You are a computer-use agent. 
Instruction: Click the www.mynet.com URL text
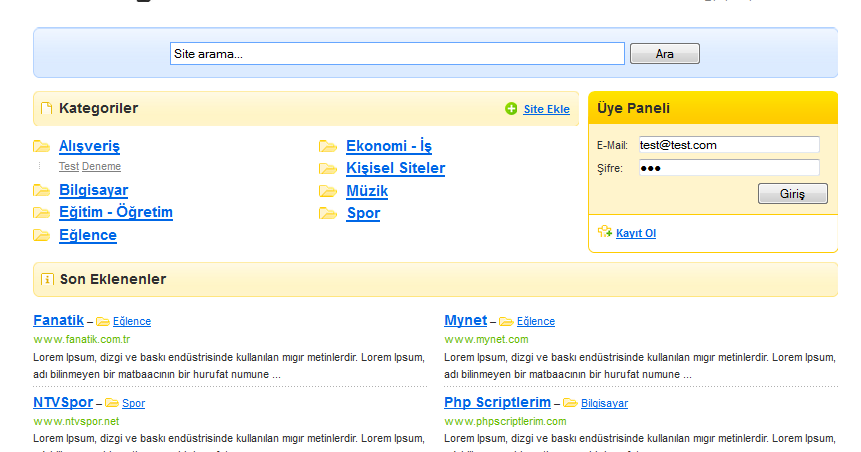(487, 339)
